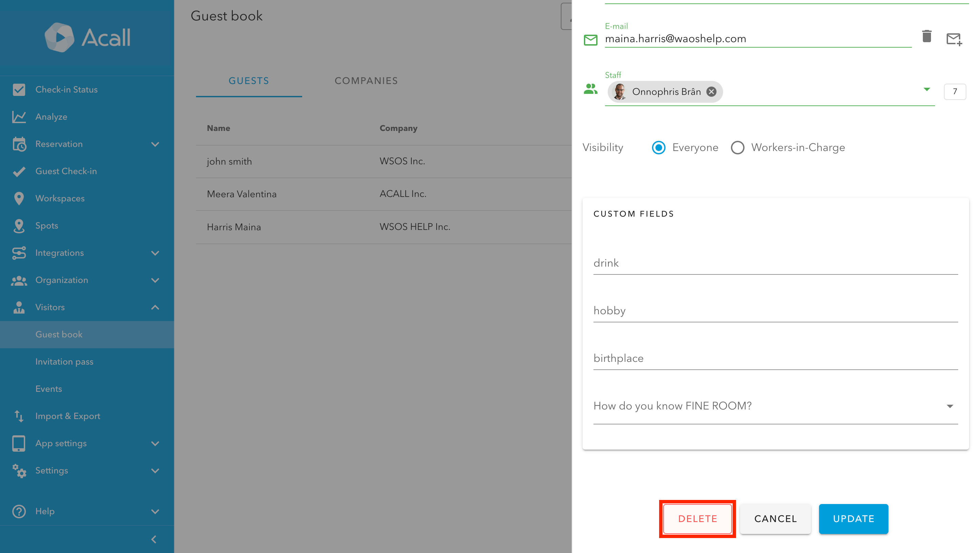The image size is (980, 553).
Task: Click WSOS Inc. company cell
Action: pos(402,161)
